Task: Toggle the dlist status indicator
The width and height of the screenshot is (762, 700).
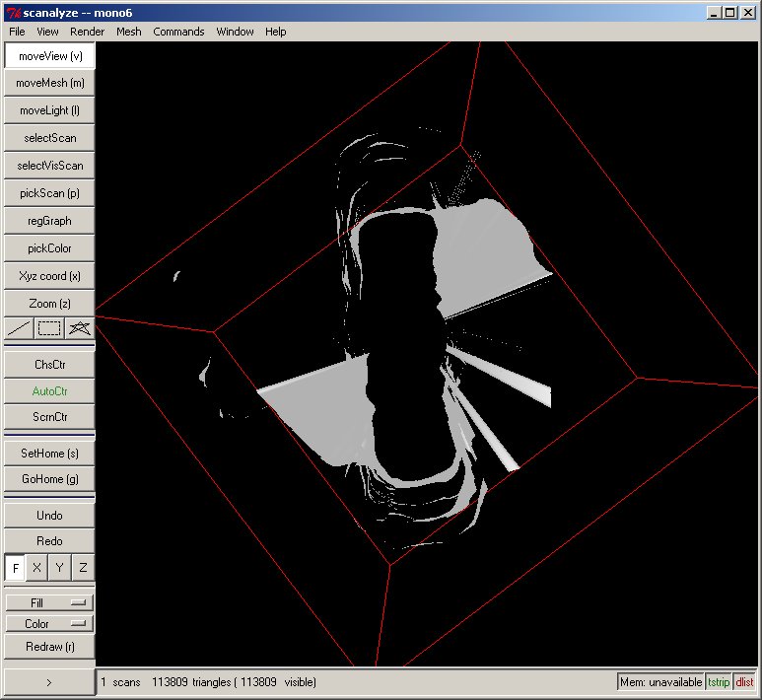Action: click(x=744, y=682)
